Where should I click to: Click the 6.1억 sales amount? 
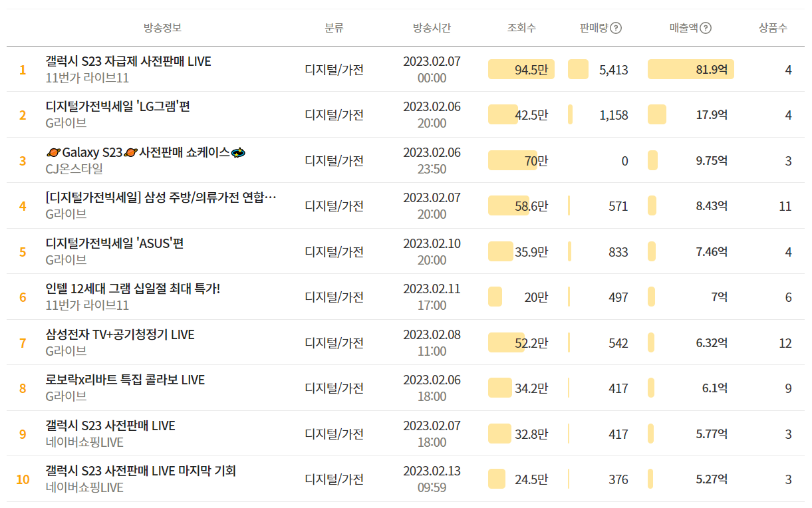coord(715,388)
